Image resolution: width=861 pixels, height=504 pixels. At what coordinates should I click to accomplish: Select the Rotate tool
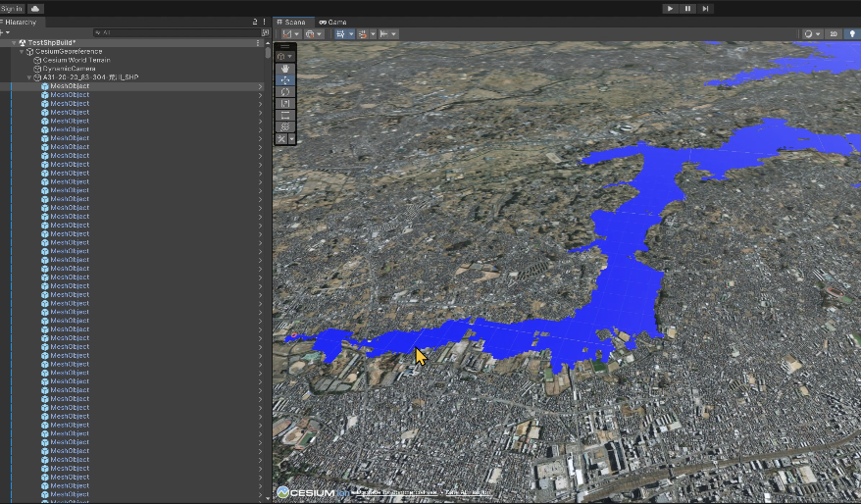pos(285,91)
